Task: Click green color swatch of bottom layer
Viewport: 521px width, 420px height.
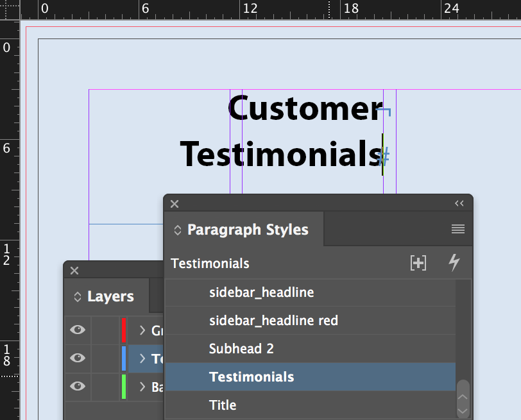Action: 124,387
